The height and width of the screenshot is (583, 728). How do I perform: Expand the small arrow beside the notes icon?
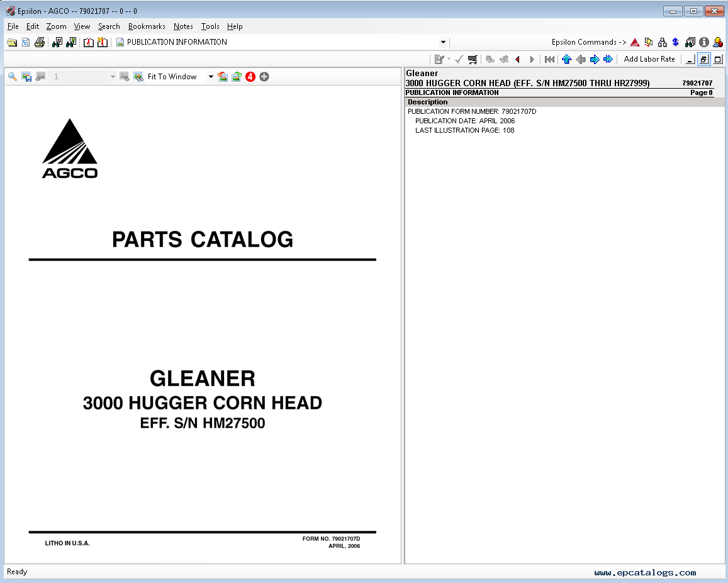[449, 59]
